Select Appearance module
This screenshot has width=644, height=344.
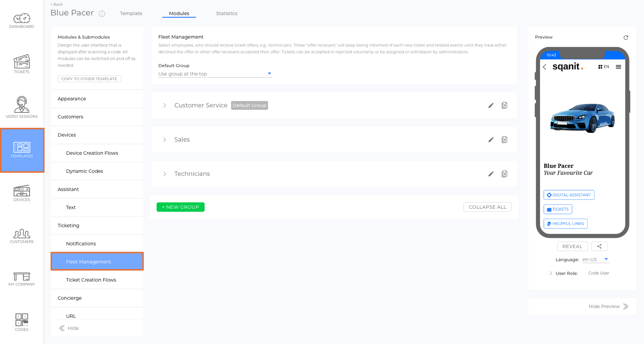coord(97,99)
